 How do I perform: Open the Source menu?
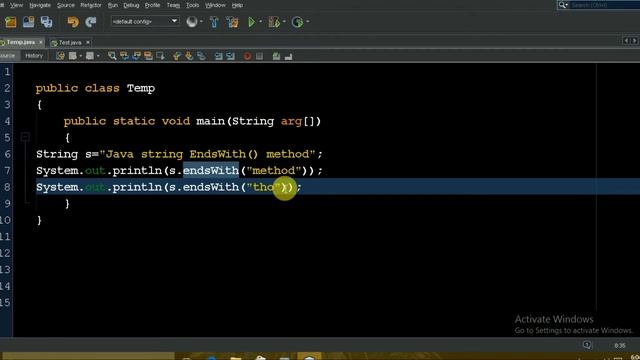[x=66, y=5]
